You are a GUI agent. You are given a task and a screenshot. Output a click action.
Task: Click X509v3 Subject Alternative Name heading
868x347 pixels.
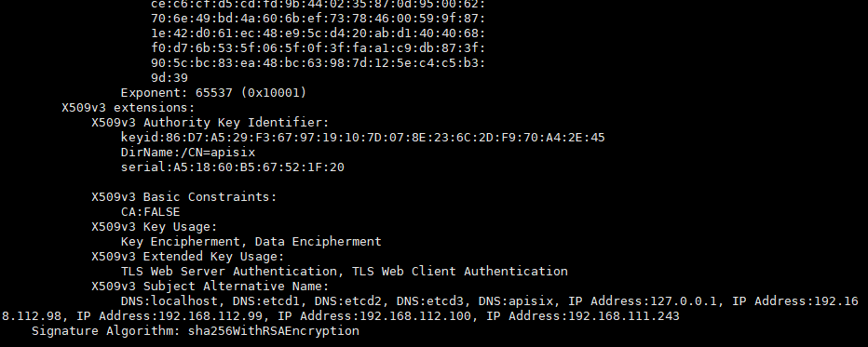tap(210, 287)
